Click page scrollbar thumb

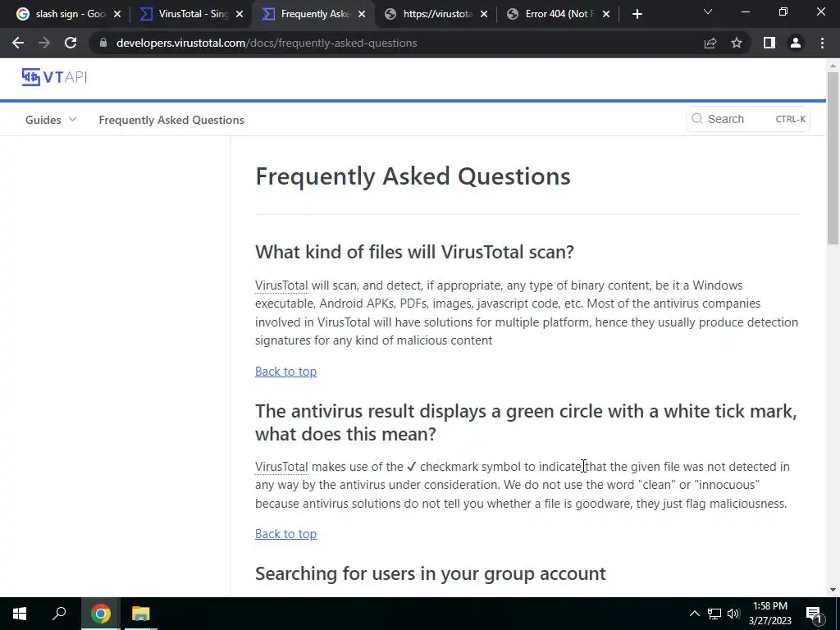coord(833,157)
